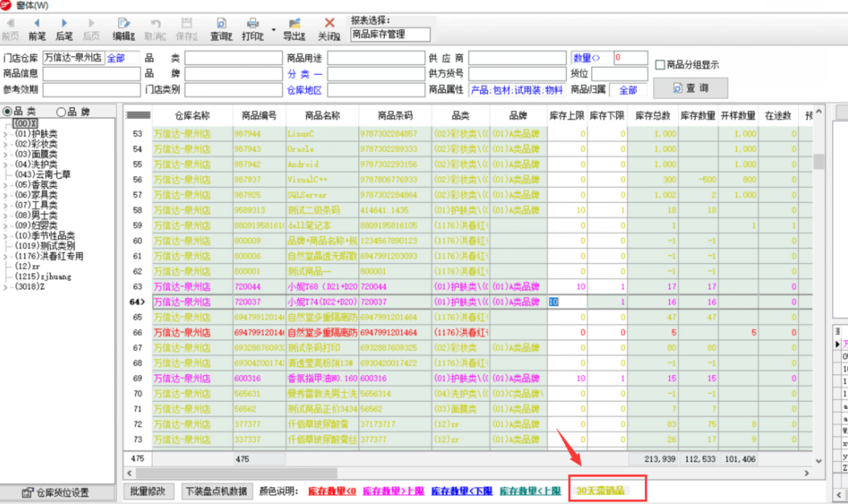The width and height of the screenshot is (848, 504).
Task: Click the 库存数量>上限 legend link
Action: tap(393, 491)
